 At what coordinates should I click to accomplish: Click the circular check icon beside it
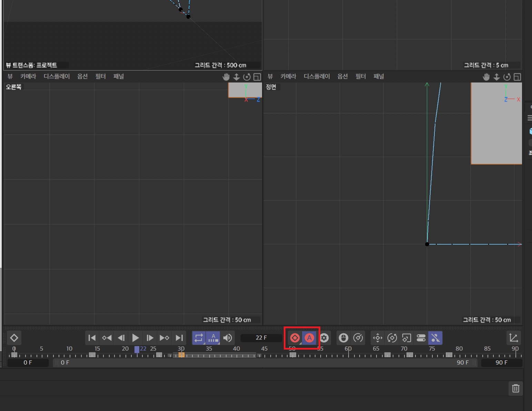[358, 338]
